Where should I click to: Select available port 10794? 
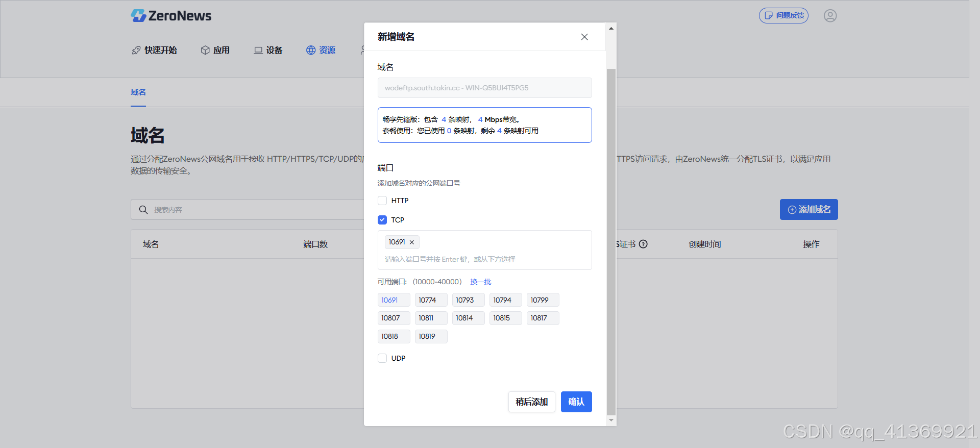pyautogui.click(x=505, y=300)
